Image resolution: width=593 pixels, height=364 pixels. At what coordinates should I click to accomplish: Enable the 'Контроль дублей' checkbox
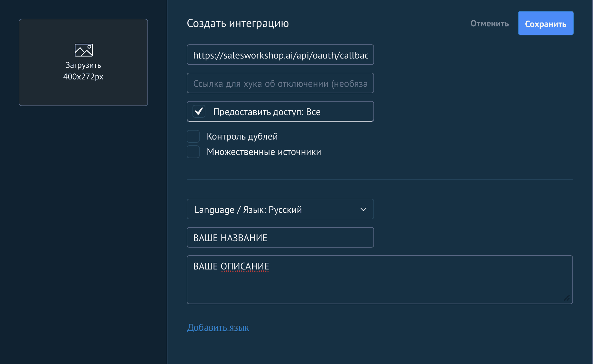[193, 136]
